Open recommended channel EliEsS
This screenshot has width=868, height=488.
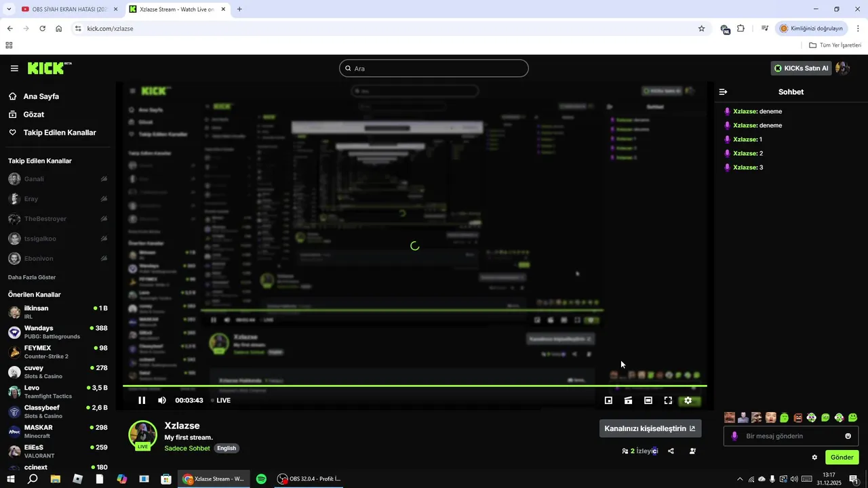point(58,451)
